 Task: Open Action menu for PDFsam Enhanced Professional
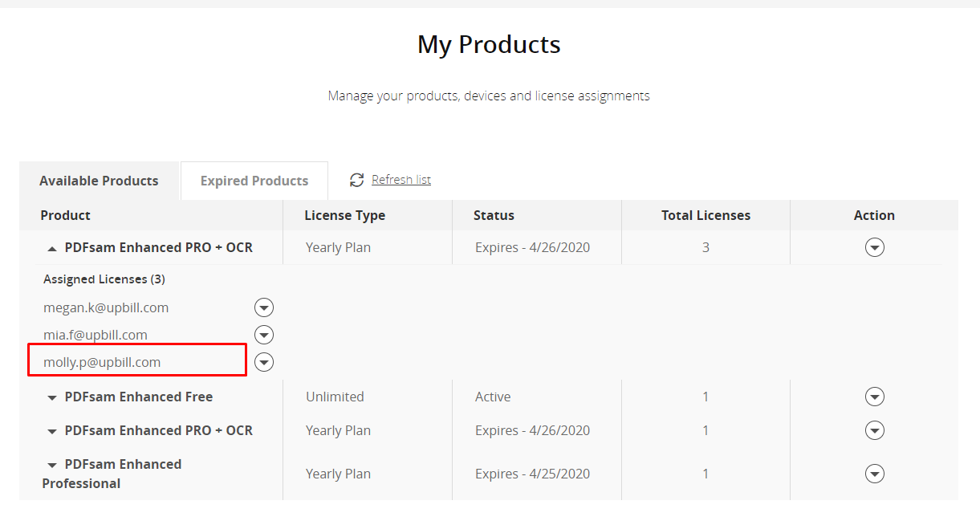point(875,474)
